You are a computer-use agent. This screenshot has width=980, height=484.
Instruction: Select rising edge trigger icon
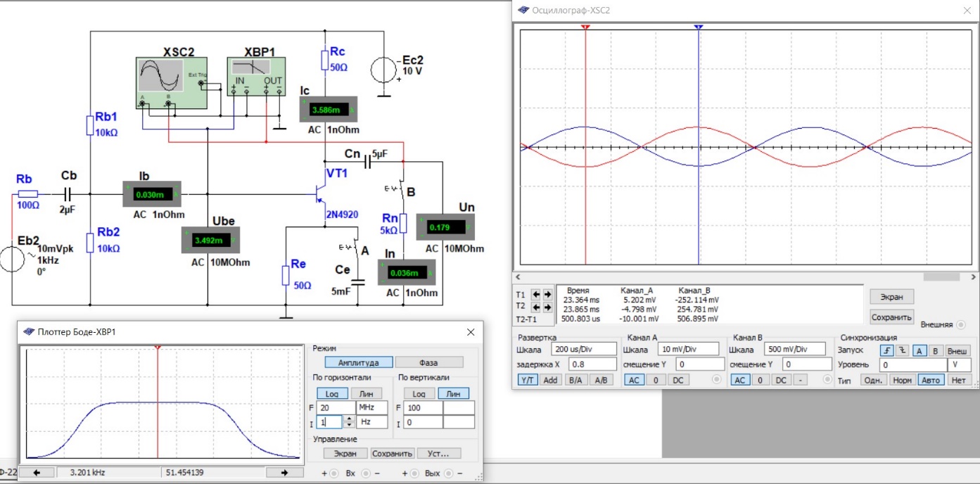tap(886, 350)
